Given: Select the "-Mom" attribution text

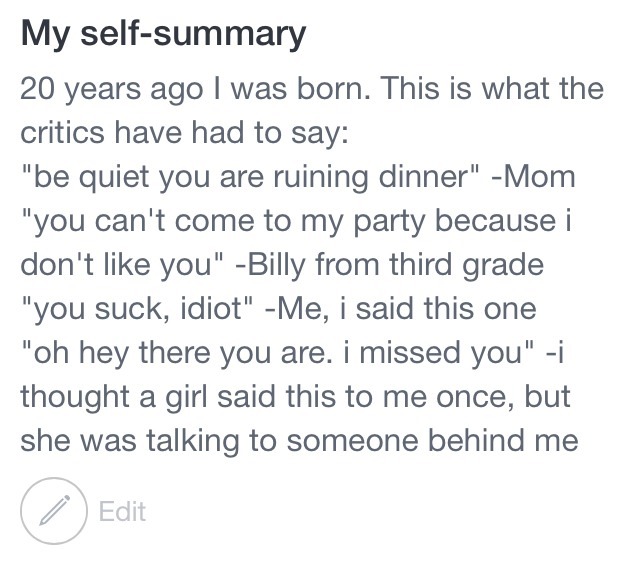Looking at the screenshot, I should 533,177.
